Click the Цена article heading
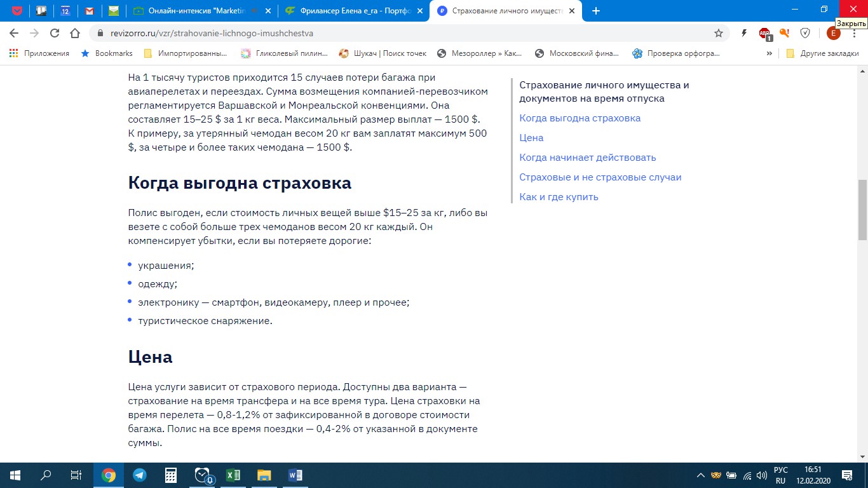Screen dimensions: 868x488 pos(150,356)
